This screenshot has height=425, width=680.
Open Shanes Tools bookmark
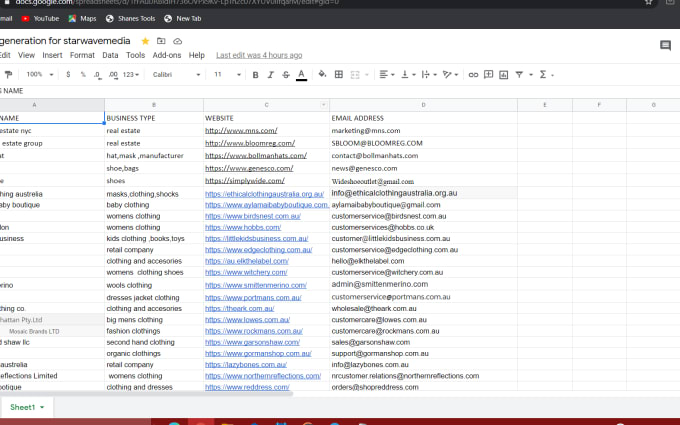click(131, 19)
